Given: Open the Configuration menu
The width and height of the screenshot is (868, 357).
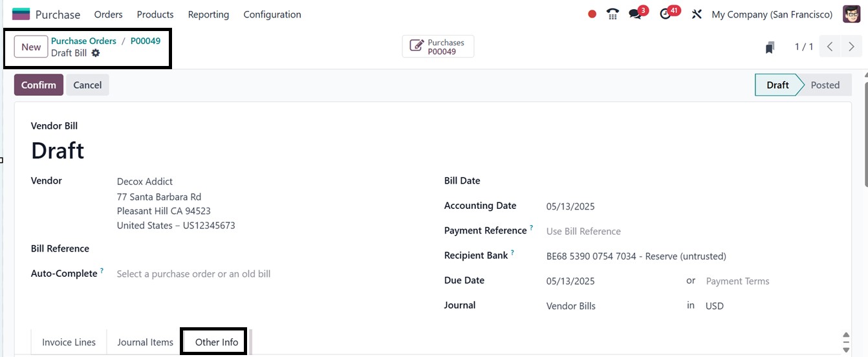Looking at the screenshot, I should 272,14.
